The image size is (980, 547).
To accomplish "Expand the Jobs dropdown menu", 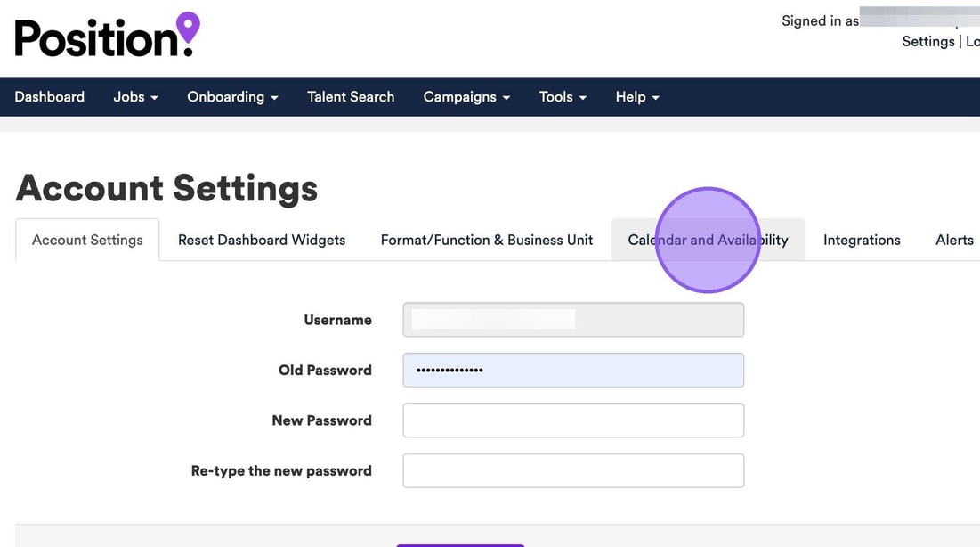I will (135, 97).
